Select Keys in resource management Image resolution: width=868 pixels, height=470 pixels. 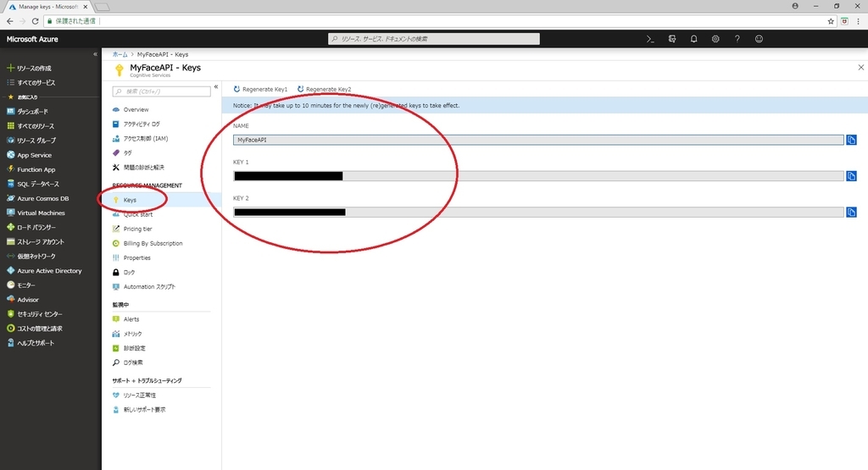click(x=130, y=200)
